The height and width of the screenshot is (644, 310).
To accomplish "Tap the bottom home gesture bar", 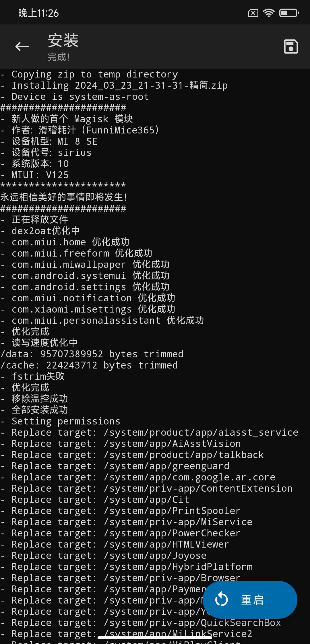I will pos(155,638).
